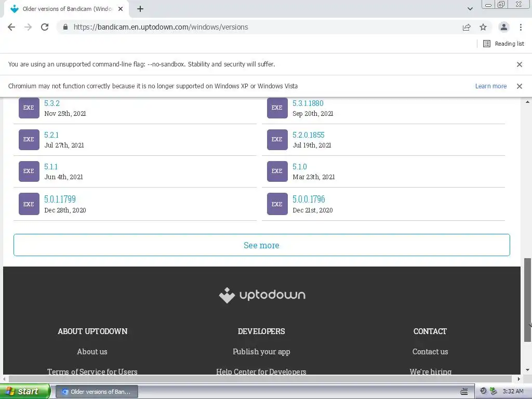Click EXE icon for version 5.1.0
Viewport: 532px width, 399px height.
pyautogui.click(x=277, y=171)
